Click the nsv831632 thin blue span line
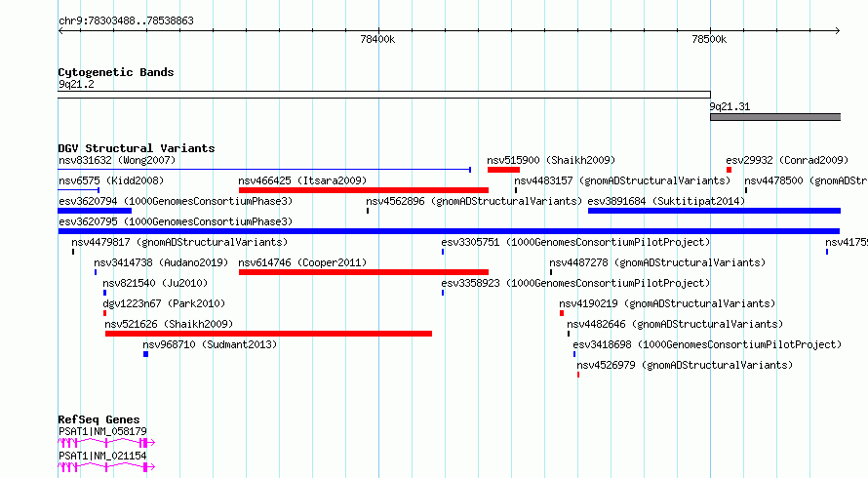Image resolution: width=868 pixels, height=478 pixels. pyautogui.click(x=264, y=170)
